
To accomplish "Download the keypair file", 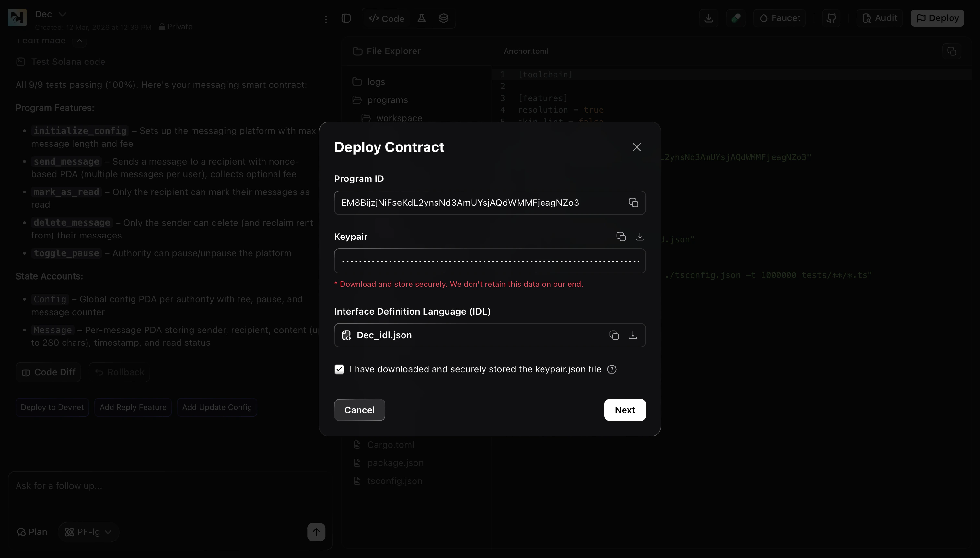I will click(x=639, y=237).
